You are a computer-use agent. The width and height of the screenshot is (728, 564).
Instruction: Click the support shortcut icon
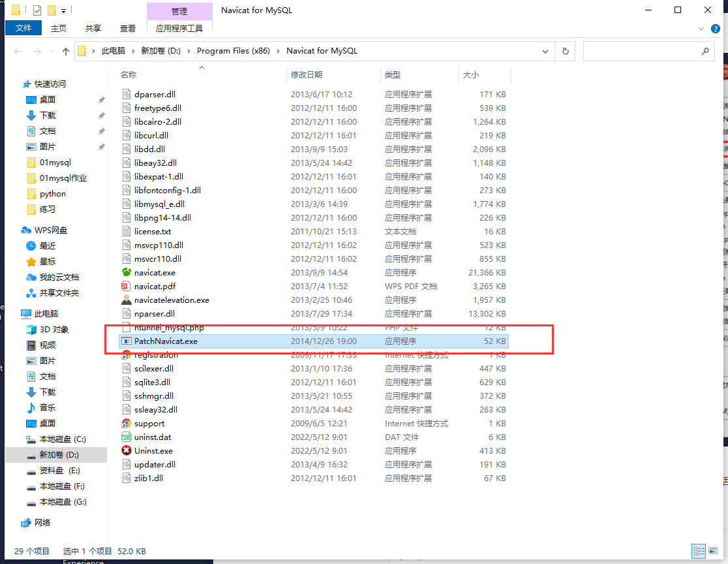pyautogui.click(x=127, y=423)
